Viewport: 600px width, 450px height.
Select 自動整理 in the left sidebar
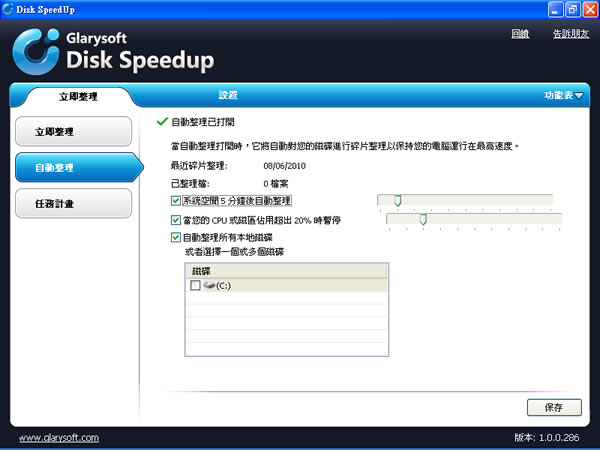click(78, 168)
